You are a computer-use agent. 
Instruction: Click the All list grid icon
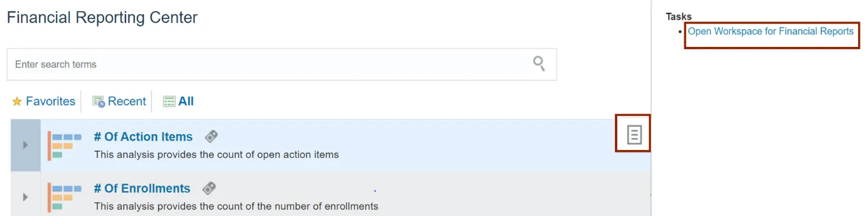click(169, 101)
